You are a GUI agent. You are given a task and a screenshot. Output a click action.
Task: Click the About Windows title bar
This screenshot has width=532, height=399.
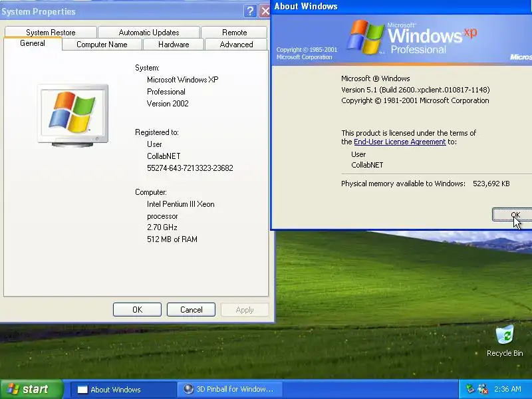(402, 7)
